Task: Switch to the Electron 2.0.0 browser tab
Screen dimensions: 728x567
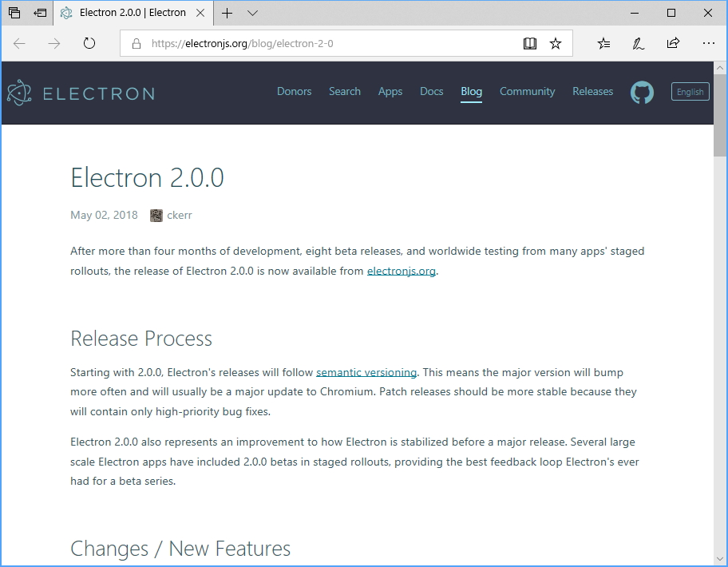Action: (x=132, y=13)
